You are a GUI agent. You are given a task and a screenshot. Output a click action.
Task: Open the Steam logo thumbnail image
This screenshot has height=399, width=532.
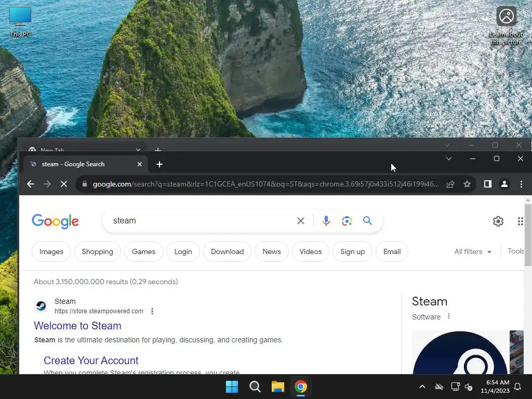coord(460,352)
